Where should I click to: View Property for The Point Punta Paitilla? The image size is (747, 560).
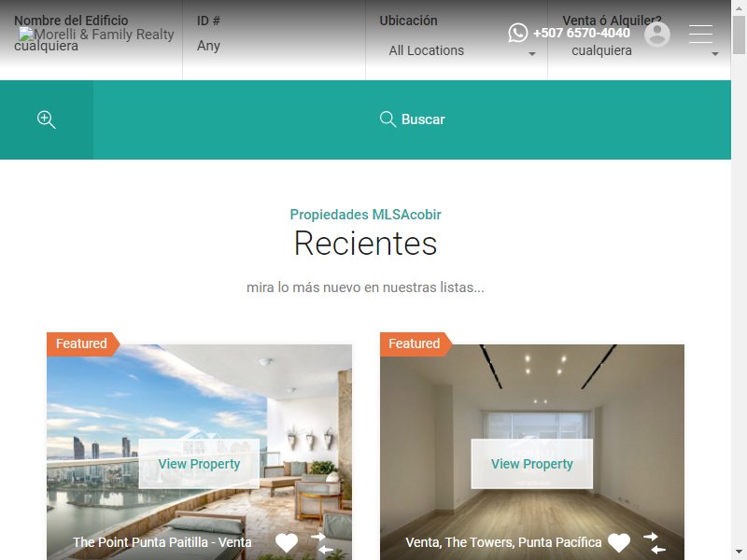[199, 464]
